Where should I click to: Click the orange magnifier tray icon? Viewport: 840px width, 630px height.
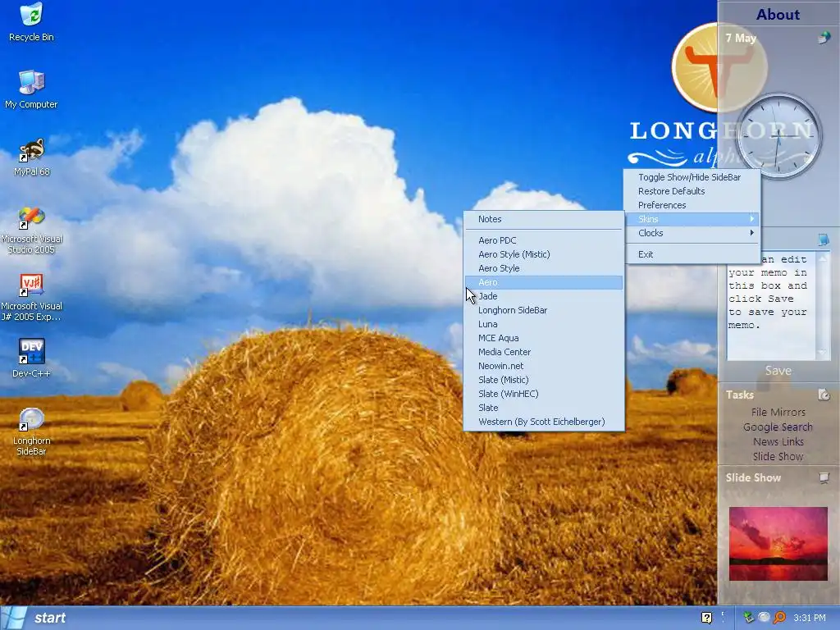point(779,618)
